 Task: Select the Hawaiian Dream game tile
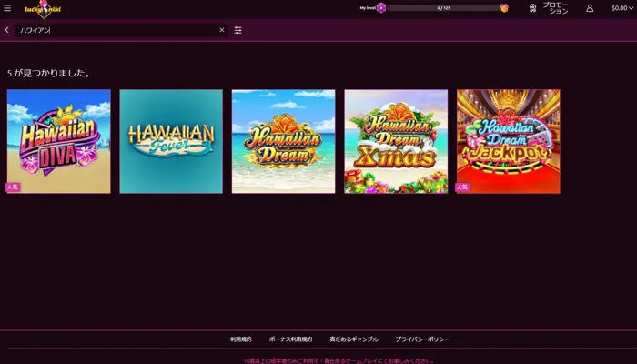tap(283, 141)
